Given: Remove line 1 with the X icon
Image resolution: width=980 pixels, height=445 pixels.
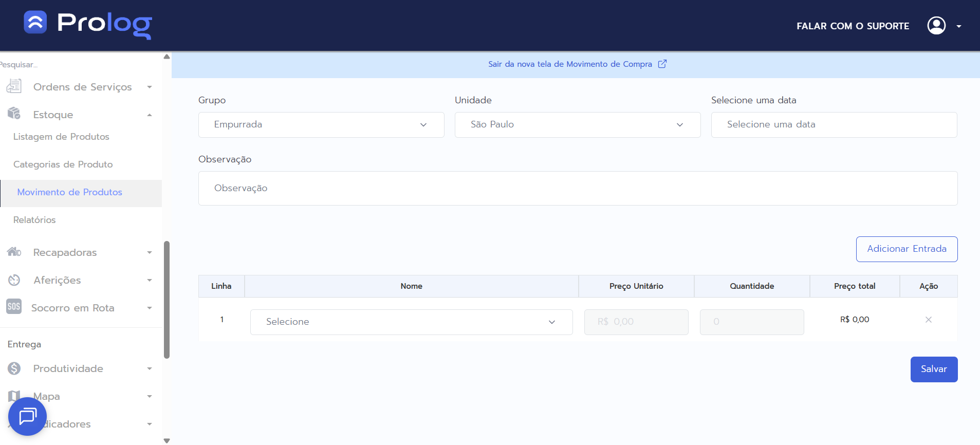Looking at the screenshot, I should (928, 320).
